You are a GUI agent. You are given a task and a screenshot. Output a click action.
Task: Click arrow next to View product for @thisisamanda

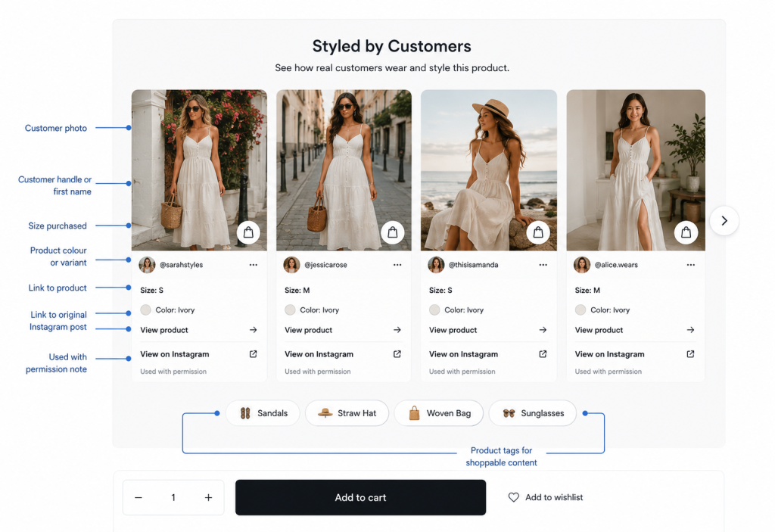(x=543, y=330)
